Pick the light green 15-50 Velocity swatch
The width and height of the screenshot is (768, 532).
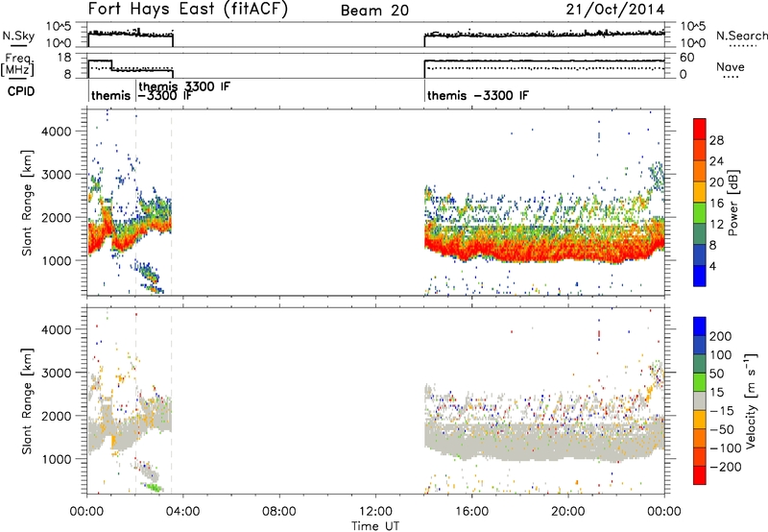coord(700,382)
